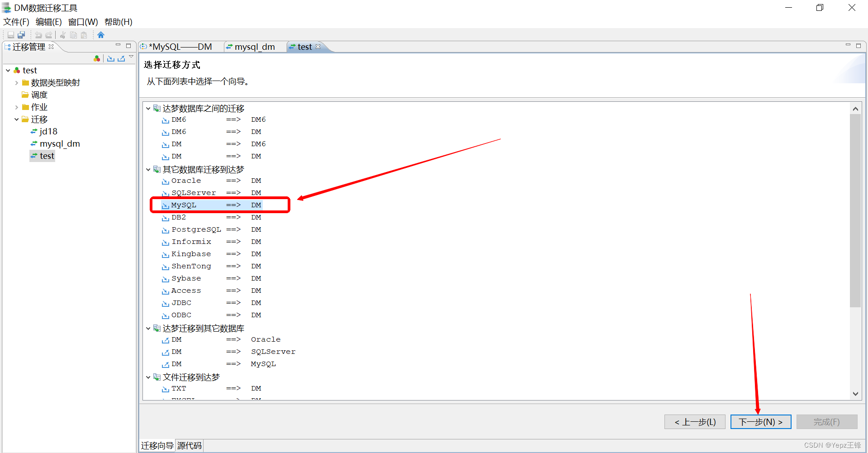Collapse the 迁移 folder
The height and width of the screenshot is (453, 868).
17,119
